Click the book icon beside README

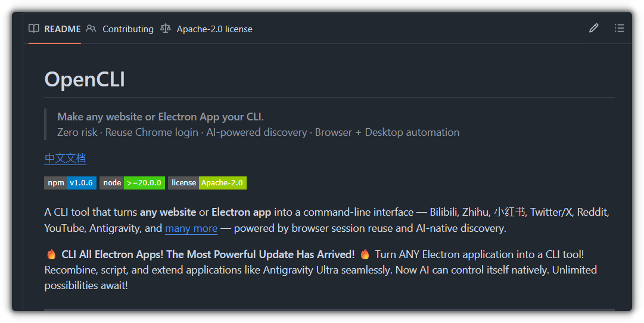pyautogui.click(x=34, y=29)
